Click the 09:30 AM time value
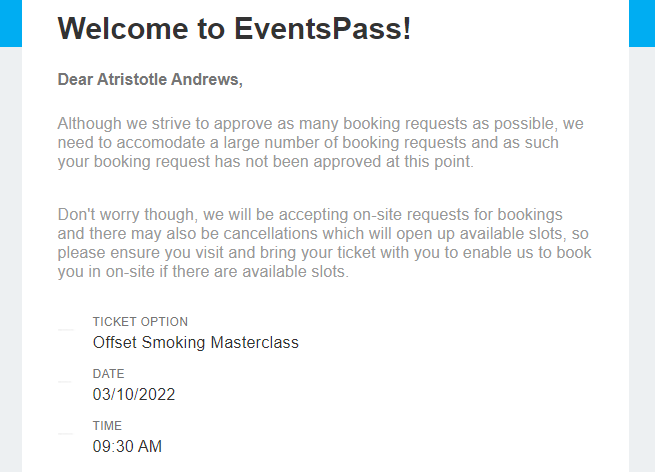The image size is (655, 472). (x=127, y=447)
